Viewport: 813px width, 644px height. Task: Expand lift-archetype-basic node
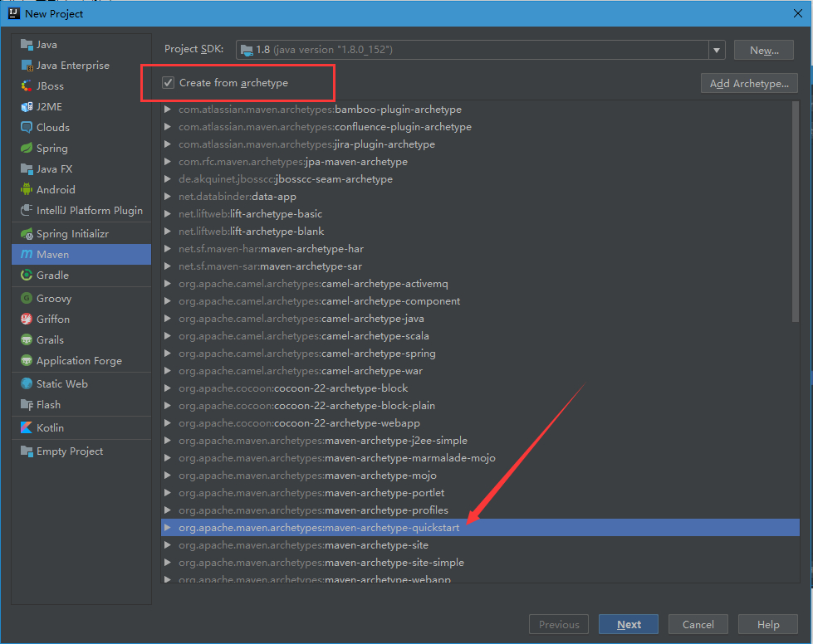pyautogui.click(x=168, y=213)
